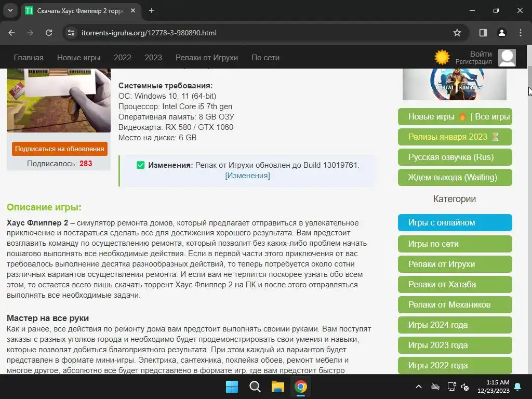Open Игры с онлайном category

[x=455, y=222]
